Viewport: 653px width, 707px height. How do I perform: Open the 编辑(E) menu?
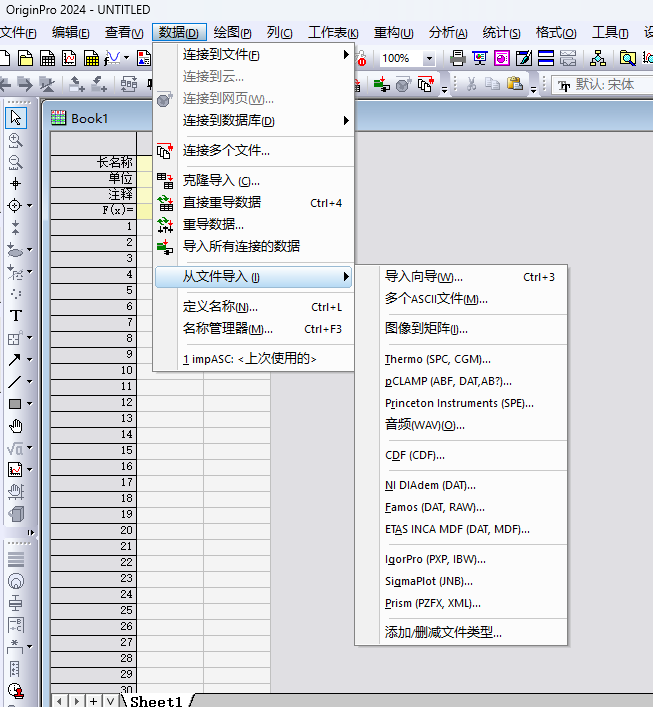[71, 32]
